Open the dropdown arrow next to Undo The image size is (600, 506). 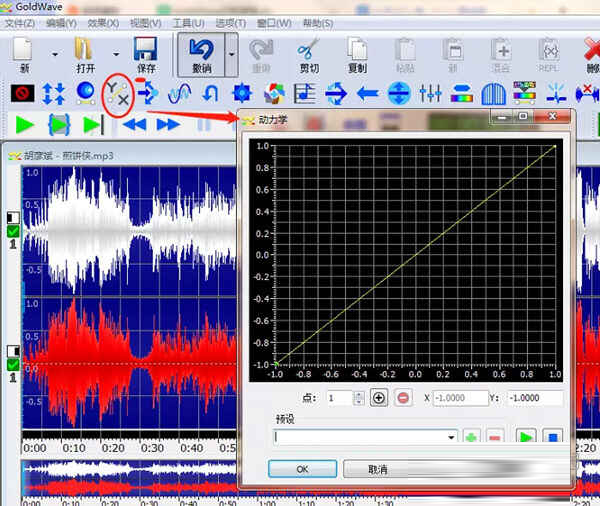point(232,55)
